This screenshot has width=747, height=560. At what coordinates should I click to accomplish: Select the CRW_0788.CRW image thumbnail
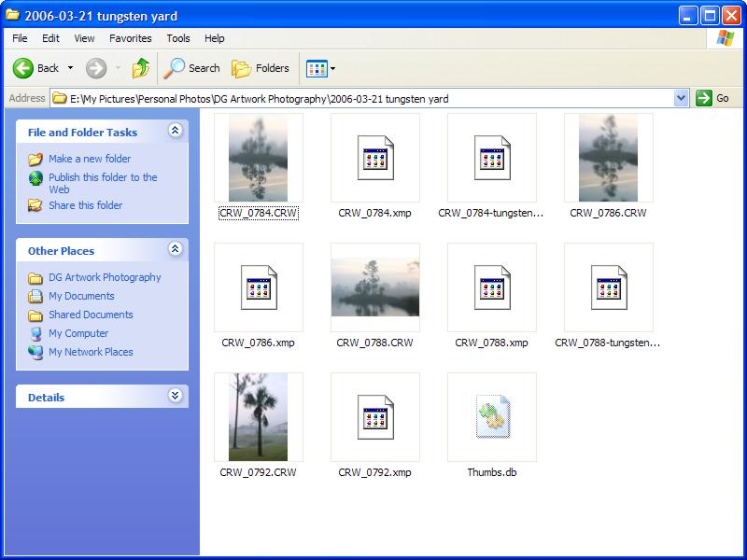tap(374, 288)
